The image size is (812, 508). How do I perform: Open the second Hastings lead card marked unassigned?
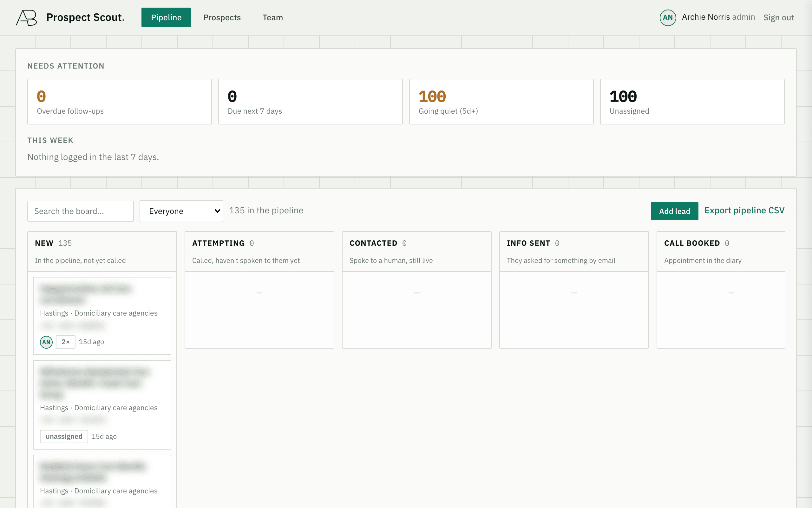(x=102, y=405)
